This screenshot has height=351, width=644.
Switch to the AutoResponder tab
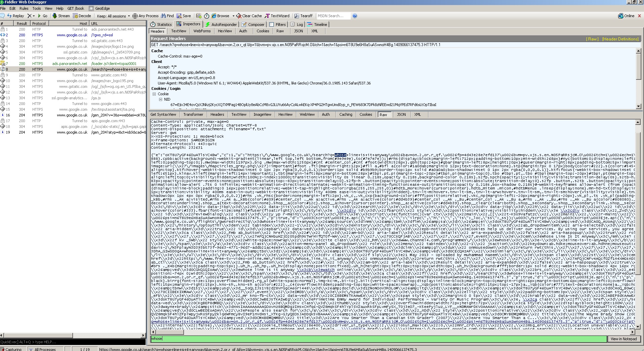221,25
